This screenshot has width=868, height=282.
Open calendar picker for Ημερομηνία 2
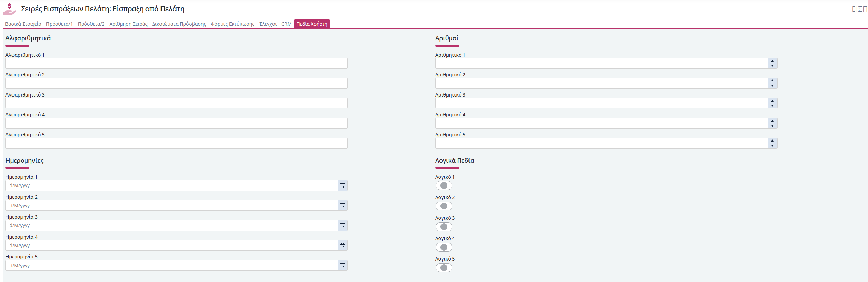coord(342,205)
